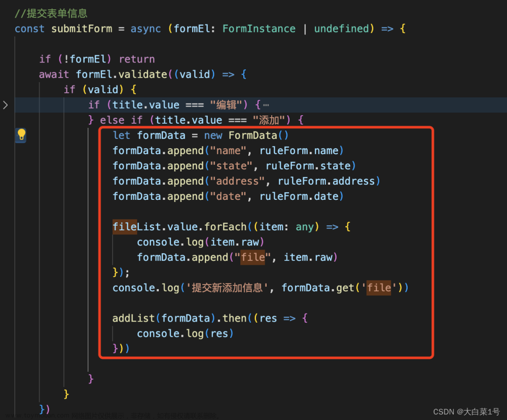Image resolution: width=507 pixels, height=420 pixels.
Task: Click ruleForm.state argument
Action: pyautogui.click(x=308, y=166)
